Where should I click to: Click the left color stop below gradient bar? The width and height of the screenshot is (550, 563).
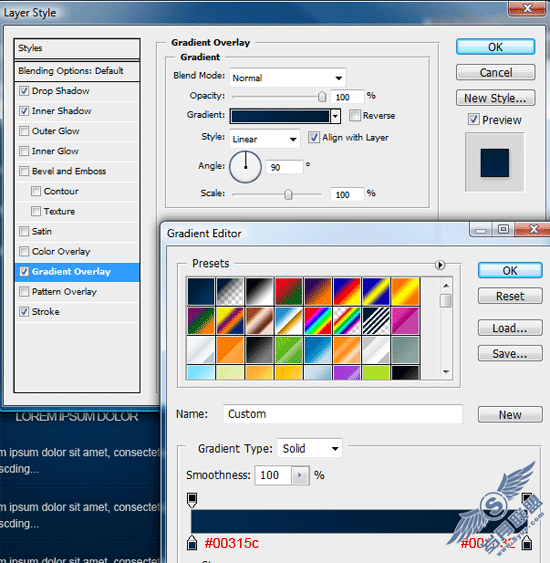(x=192, y=543)
